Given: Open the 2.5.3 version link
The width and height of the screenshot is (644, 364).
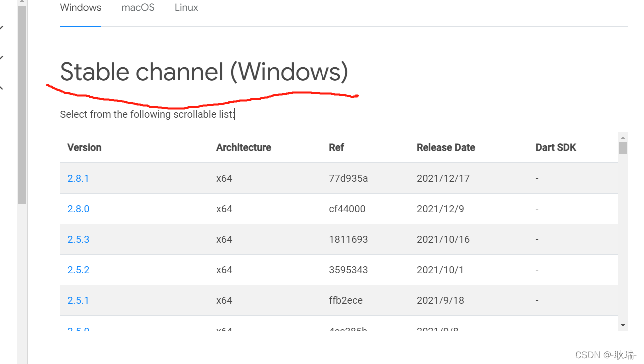Looking at the screenshot, I should [78, 239].
